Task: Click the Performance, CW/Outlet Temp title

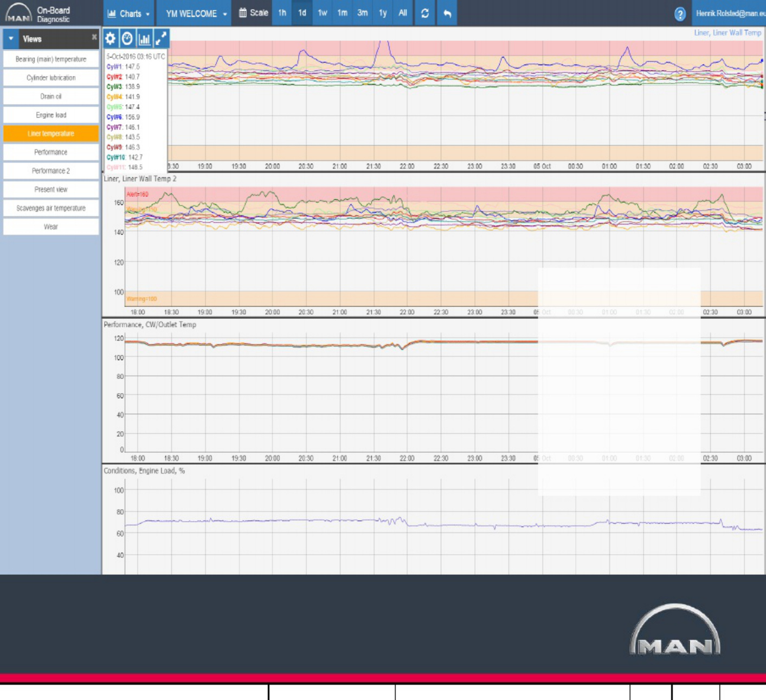Action: 150,324
